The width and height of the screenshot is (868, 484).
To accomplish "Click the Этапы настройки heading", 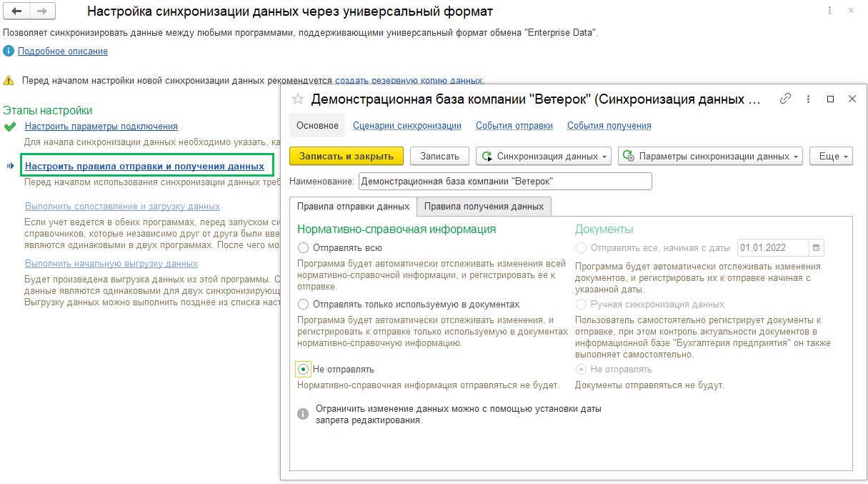I will [x=48, y=111].
